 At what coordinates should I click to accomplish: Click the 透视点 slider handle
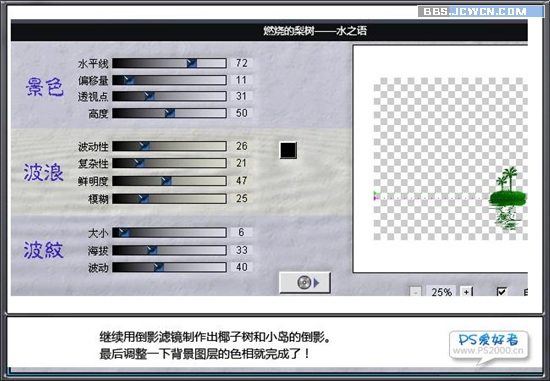tap(149, 96)
